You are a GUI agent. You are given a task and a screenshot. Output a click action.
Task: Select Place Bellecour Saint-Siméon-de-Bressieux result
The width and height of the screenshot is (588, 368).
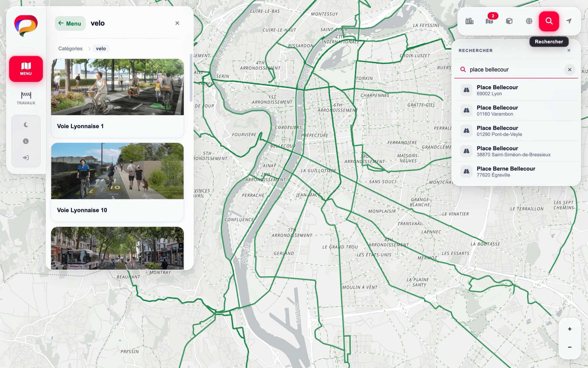click(516, 151)
